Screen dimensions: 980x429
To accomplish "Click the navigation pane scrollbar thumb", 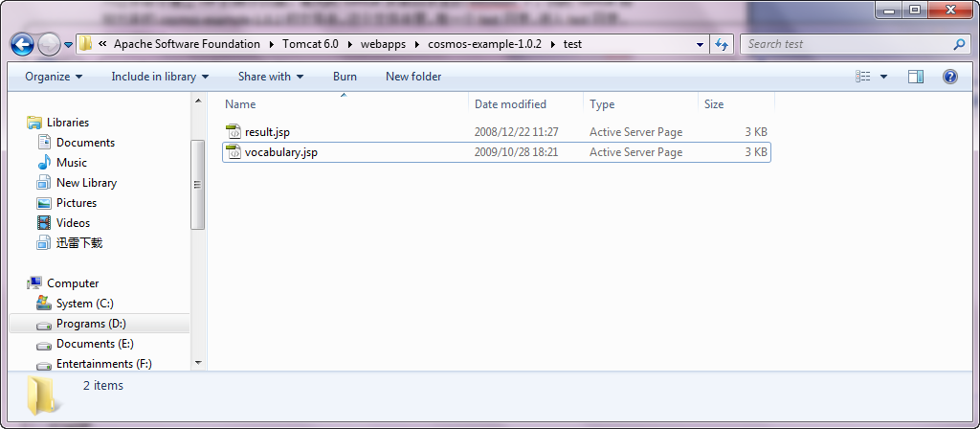I will tap(198, 185).
